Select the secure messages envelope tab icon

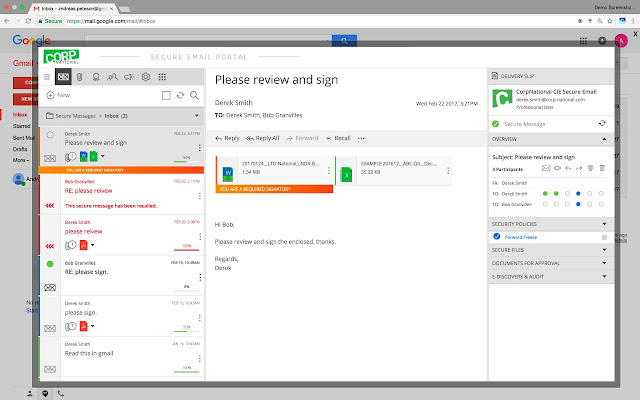[63, 77]
